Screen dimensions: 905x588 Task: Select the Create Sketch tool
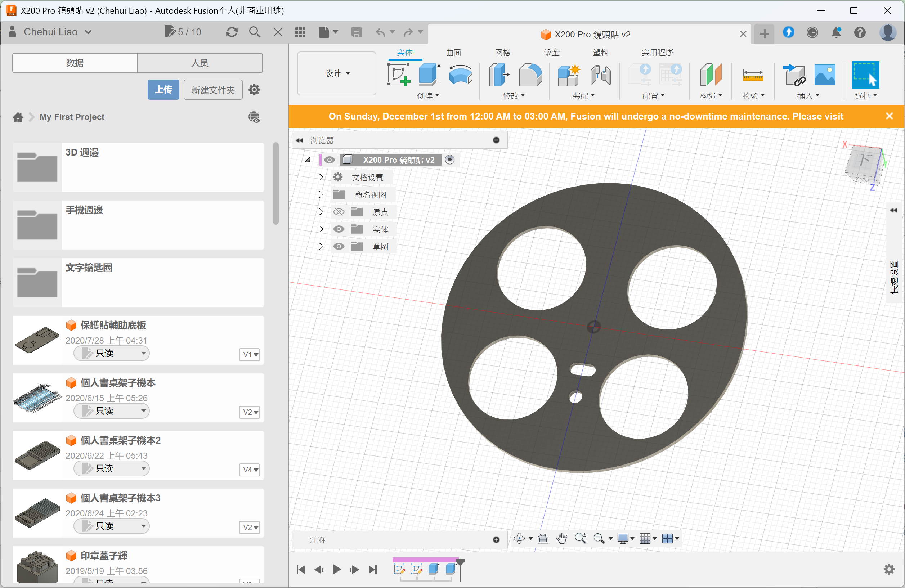click(398, 75)
